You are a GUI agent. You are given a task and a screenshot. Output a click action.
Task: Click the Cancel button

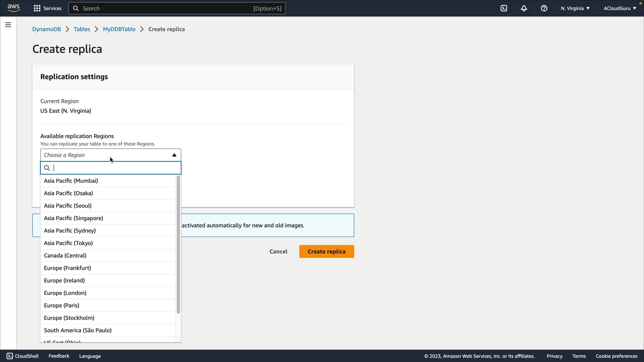pyautogui.click(x=278, y=251)
